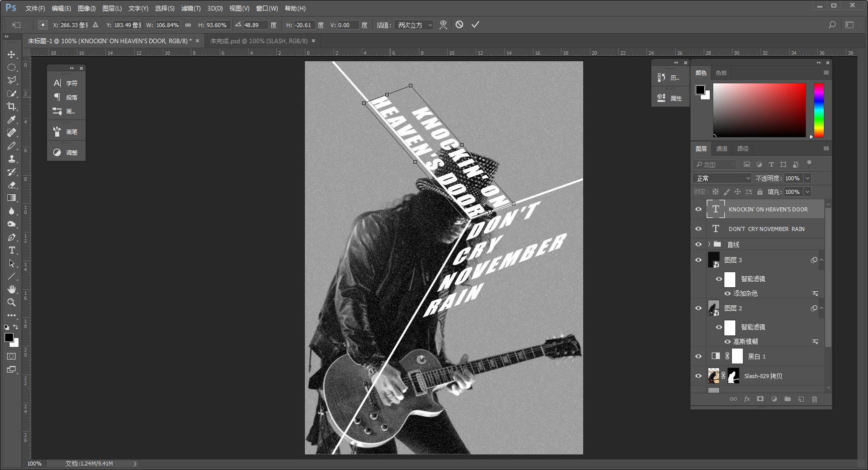Open the 画笔 brush panel
868x470 pixels.
[66, 132]
